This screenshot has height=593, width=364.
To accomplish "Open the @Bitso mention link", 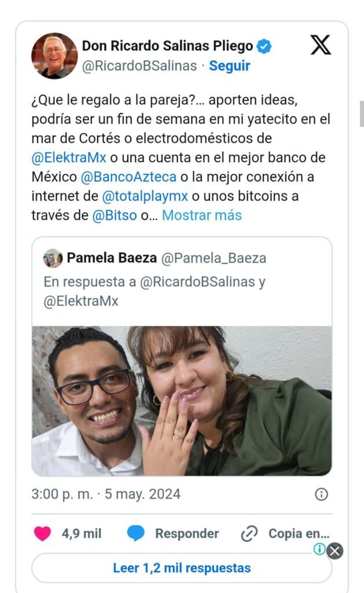I will tap(115, 215).
